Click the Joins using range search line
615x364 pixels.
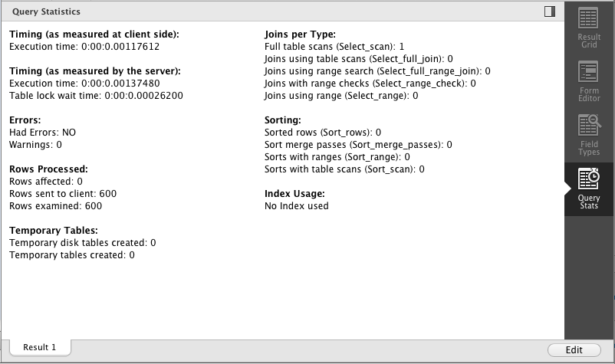[x=377, y=71]
